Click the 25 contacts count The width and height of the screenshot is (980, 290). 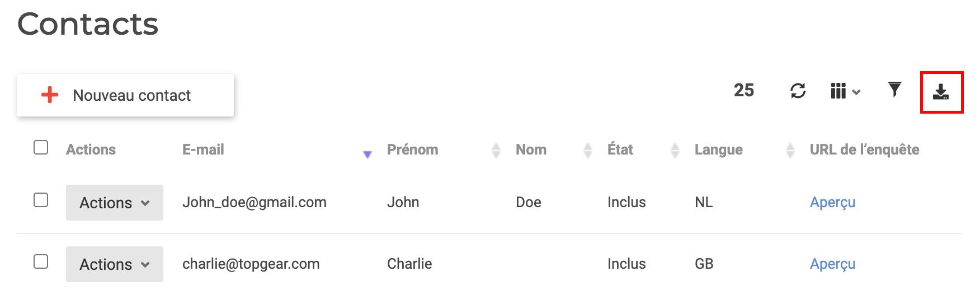744,90
